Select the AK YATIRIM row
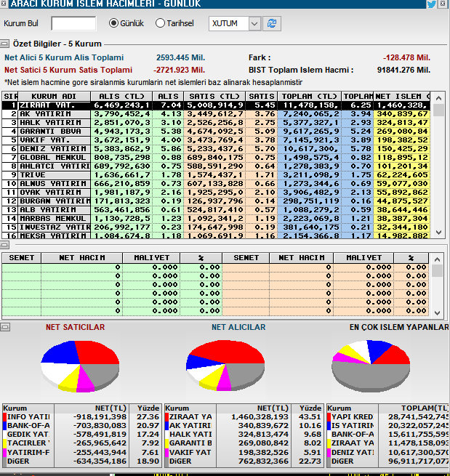 [216, 114]
